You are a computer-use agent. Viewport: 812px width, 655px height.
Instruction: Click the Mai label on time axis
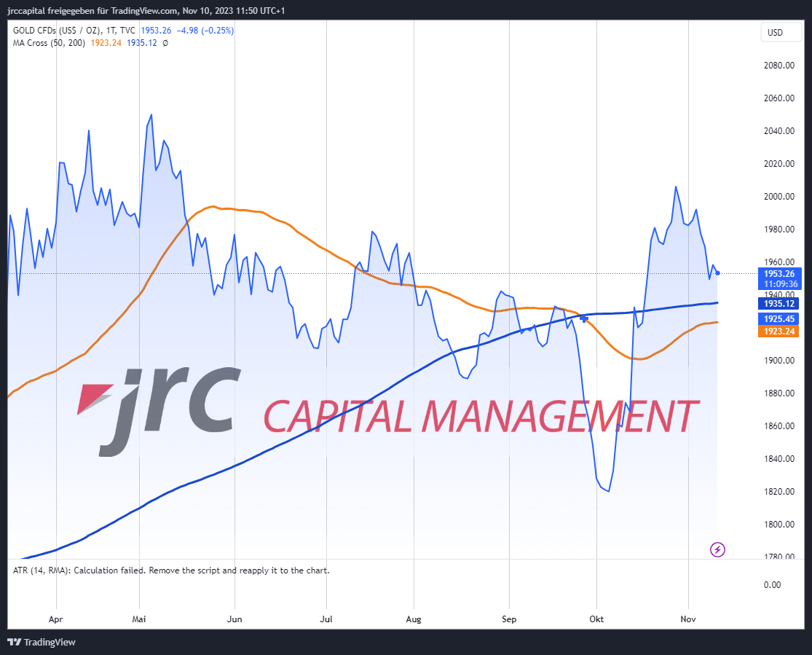[x=139, y=619]
